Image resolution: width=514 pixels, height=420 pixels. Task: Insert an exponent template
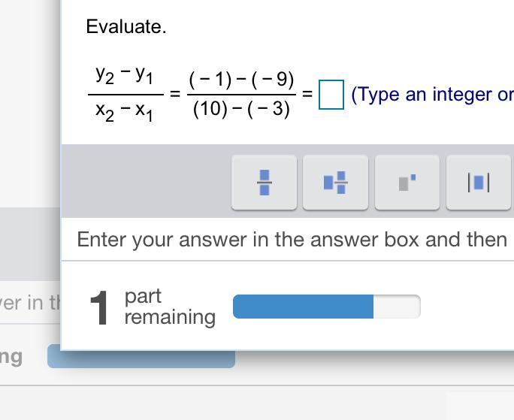[407, 183]
